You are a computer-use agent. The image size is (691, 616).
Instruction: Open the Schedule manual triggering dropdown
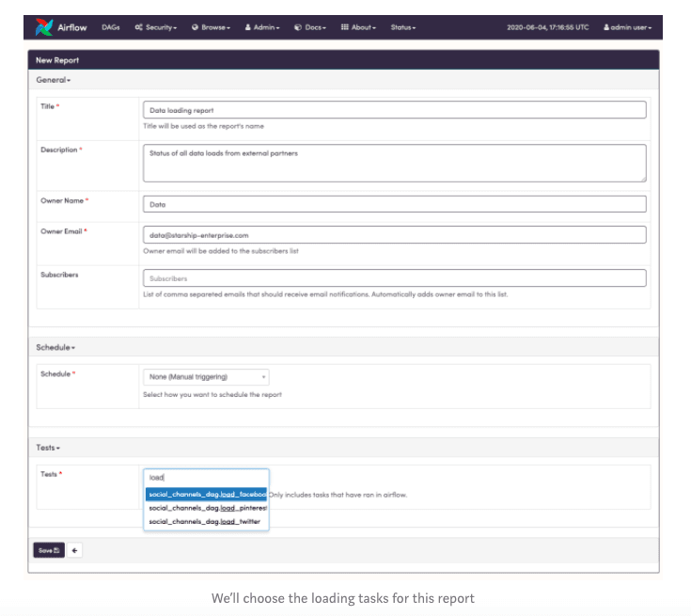[206, 377]
